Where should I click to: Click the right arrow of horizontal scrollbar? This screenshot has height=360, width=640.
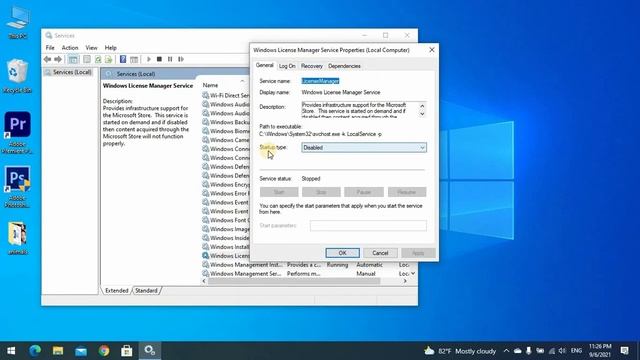point(405,281)
